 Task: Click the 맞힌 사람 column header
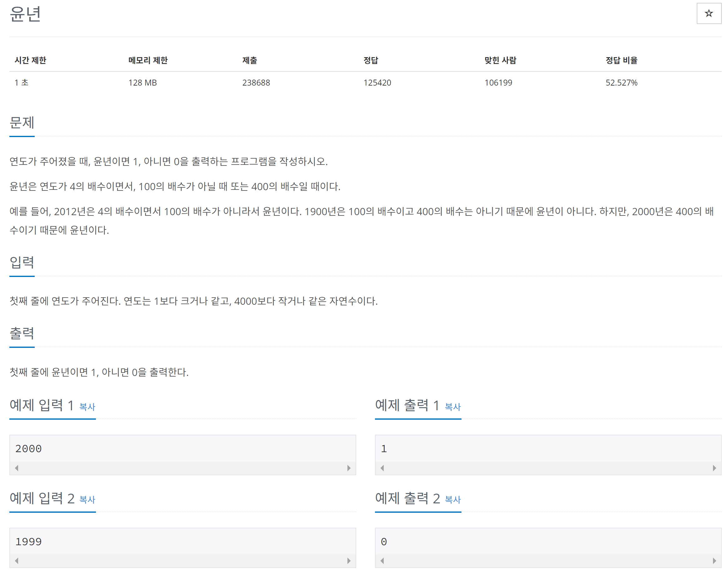coord(500,60)
